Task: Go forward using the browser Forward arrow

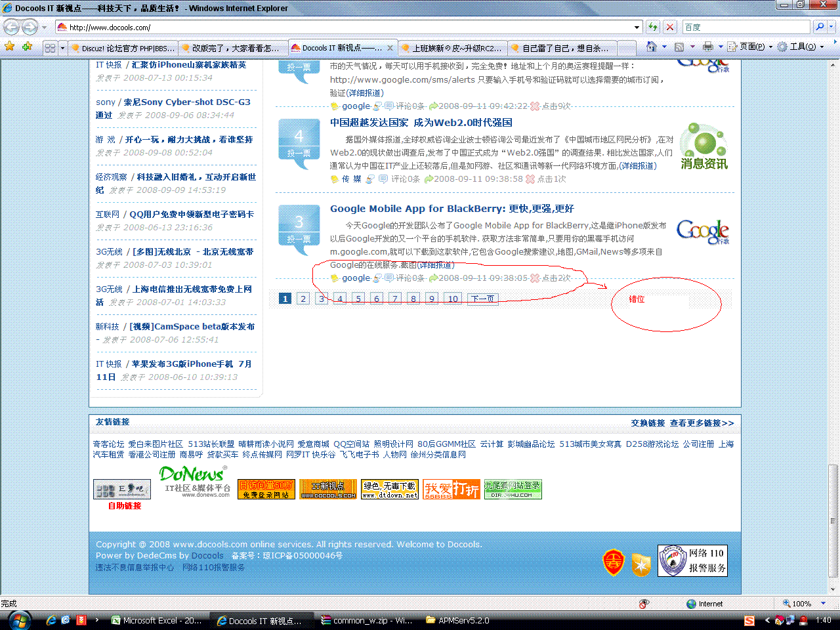Action: click(30, 27)
